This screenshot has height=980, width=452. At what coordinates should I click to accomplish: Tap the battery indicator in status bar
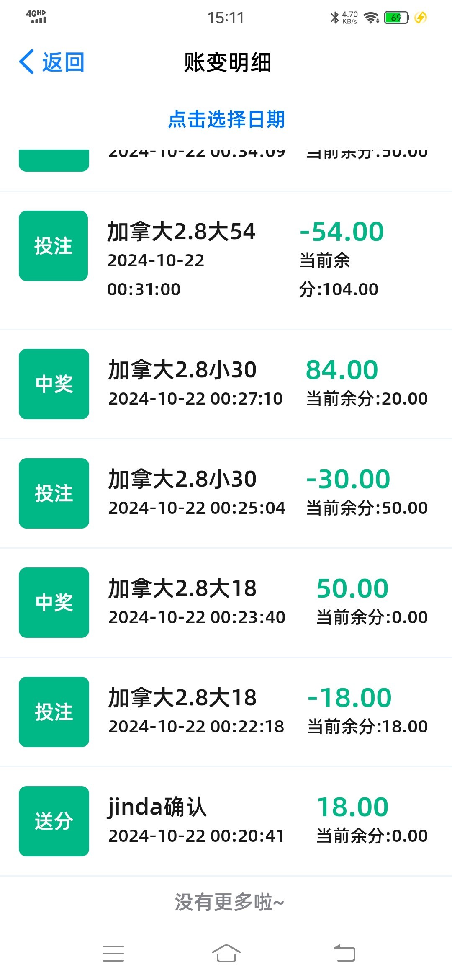[x=396, y=18]
